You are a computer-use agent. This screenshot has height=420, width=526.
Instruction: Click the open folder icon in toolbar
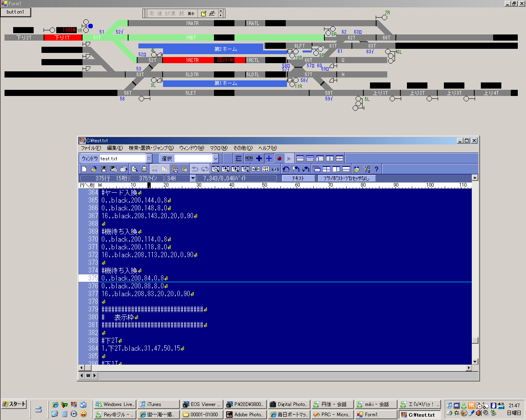pos(94,169)
